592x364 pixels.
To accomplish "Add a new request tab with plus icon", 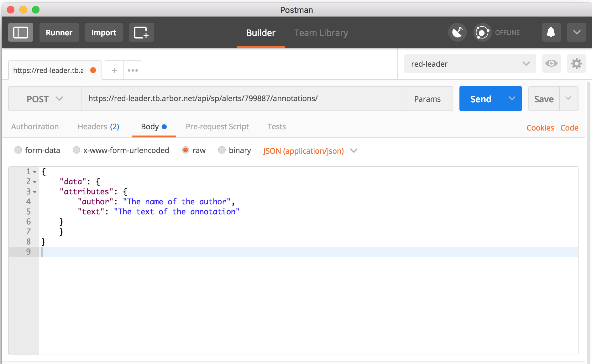I will tap(114, 70).
